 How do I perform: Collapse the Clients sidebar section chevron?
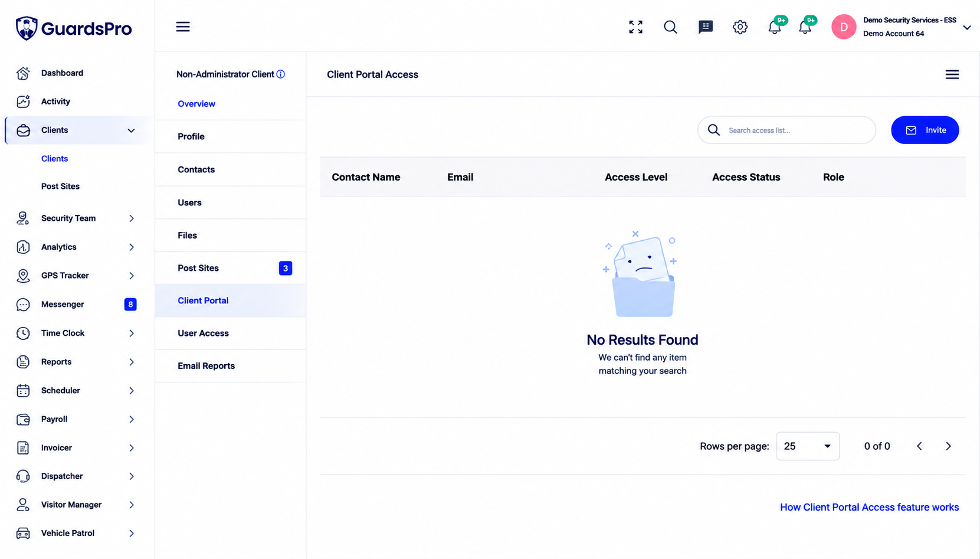pos(131,130)
